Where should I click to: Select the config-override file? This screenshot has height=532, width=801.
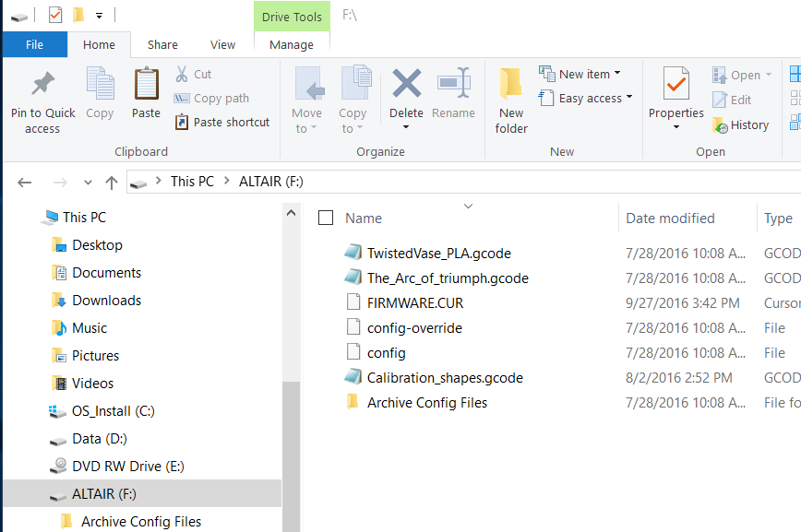tap(414, 327)
